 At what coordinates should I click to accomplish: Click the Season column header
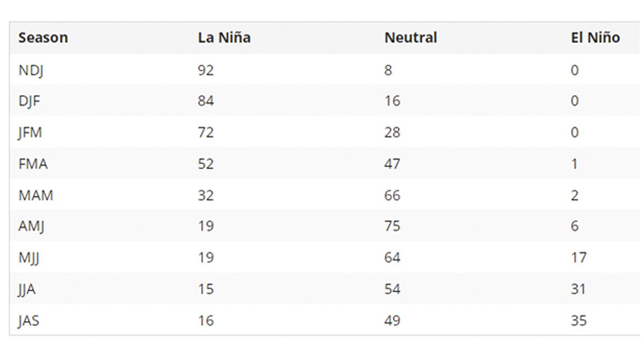(43, 38)
